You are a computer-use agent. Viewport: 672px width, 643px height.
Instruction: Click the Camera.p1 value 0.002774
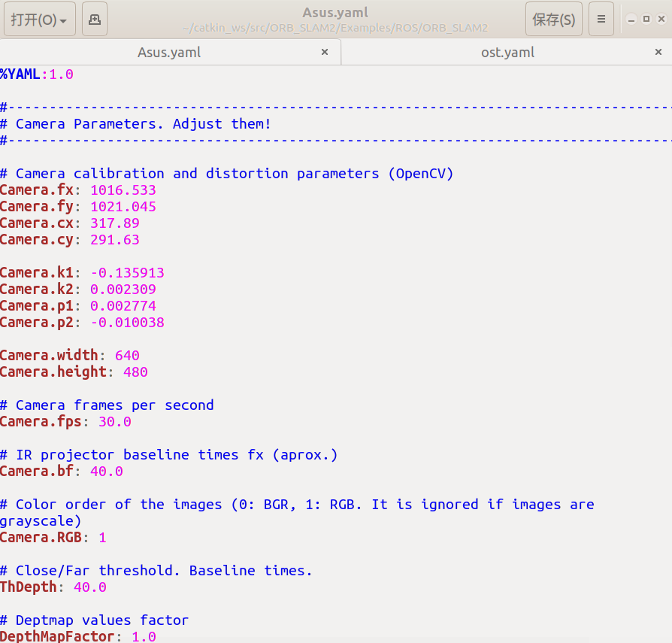123,305
